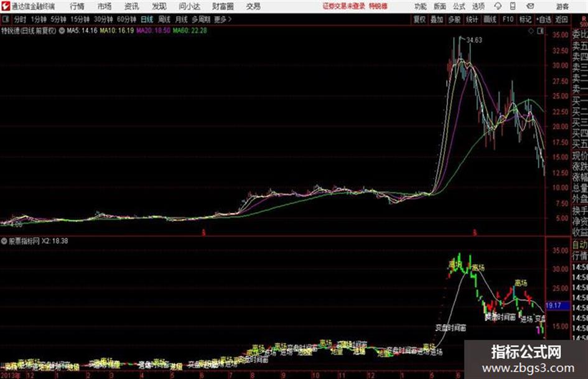Open the 交易 menu
Screen dimensions: 588x379
click(253, 6)
